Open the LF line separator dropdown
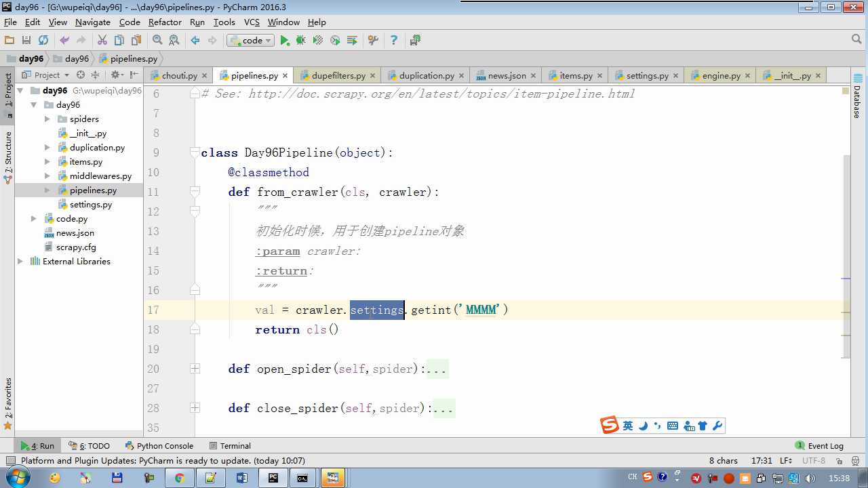Screen dimensions: 868x488 point(786,461)
